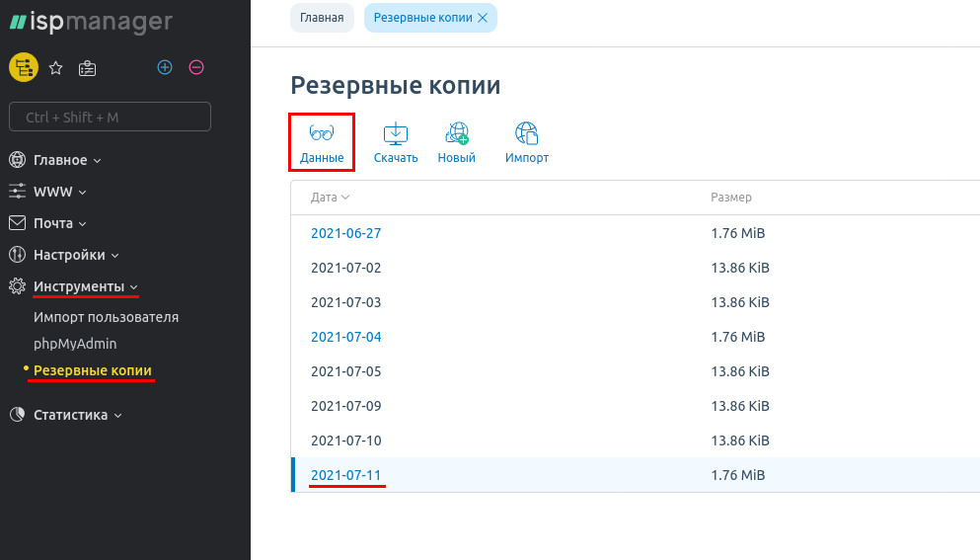This screenshot has height=560, width=980.
Task: Click the Ctrl + Shift + M search field
Action: pos(110,118)
